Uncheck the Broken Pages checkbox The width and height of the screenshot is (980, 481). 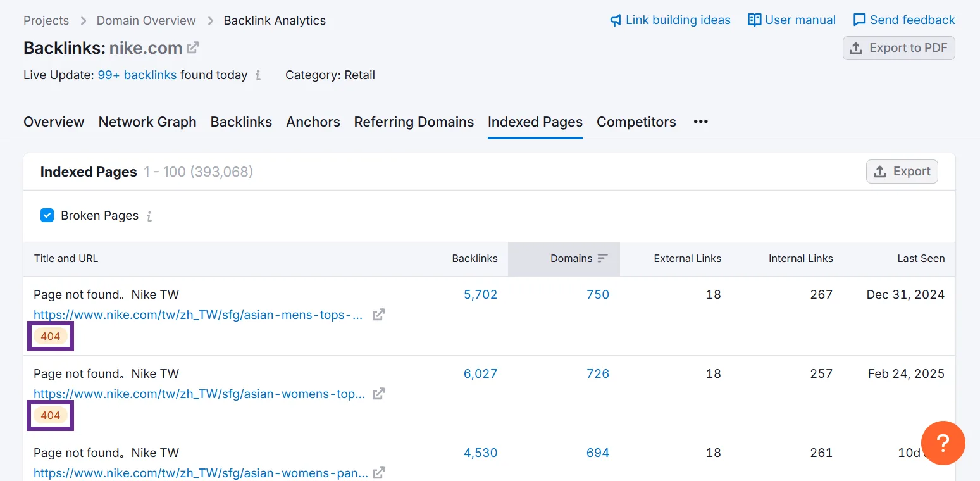(x=47, y=215)
